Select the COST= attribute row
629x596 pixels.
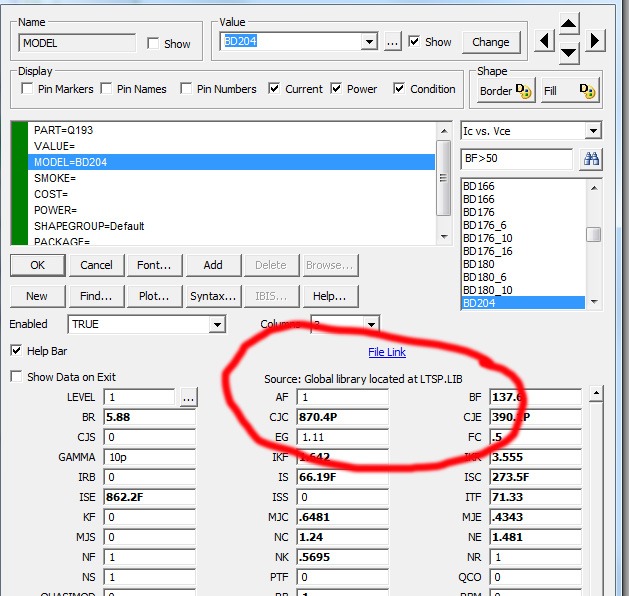tap(231, 194)
